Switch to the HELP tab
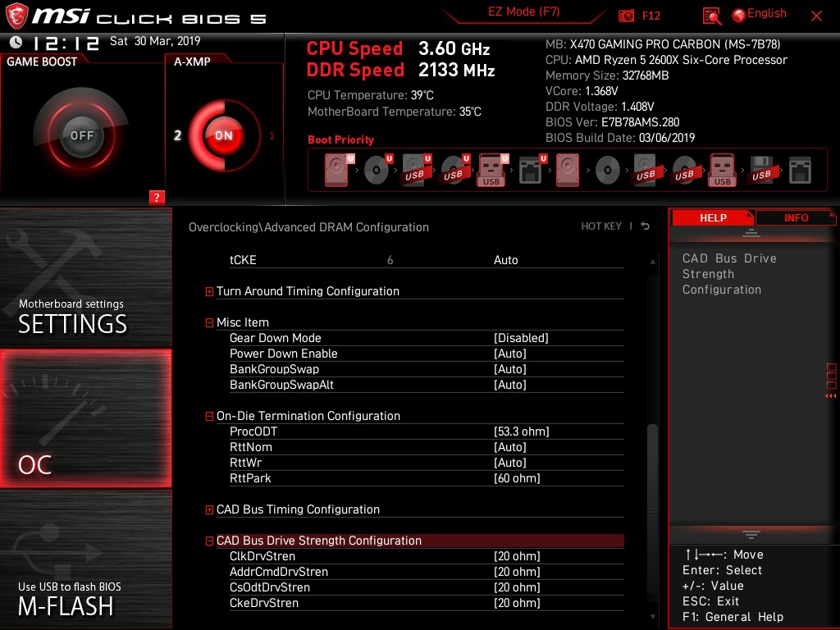Viewport: 840px width, 630px height. pyautogui.click(x=713, y=218)
